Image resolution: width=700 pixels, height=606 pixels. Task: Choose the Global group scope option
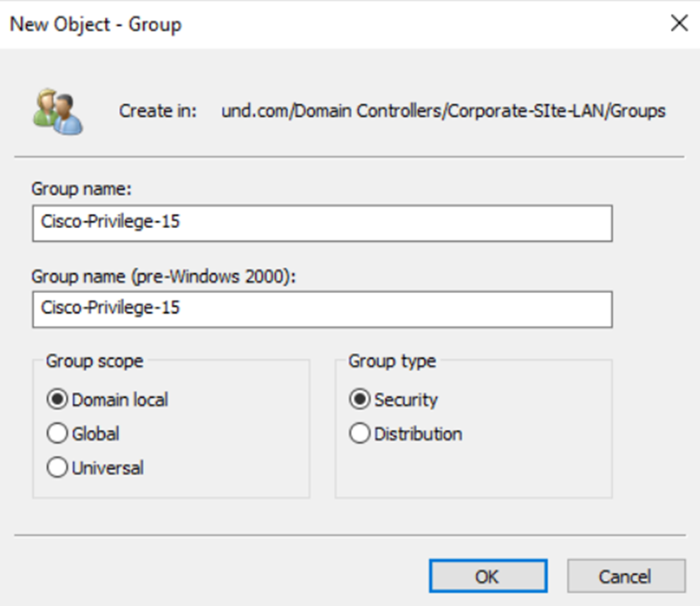[x=57, y=433]
